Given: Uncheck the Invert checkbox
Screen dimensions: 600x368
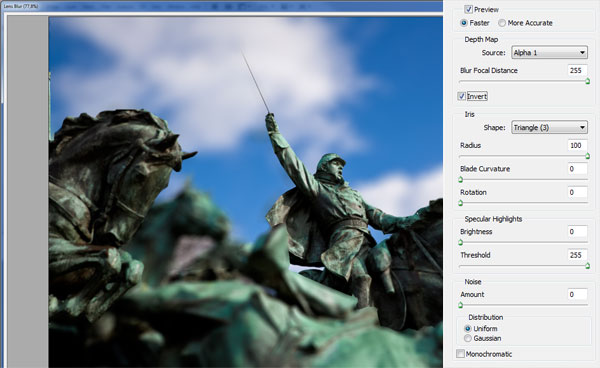Looking at the screenshot, I should point(461,96).
